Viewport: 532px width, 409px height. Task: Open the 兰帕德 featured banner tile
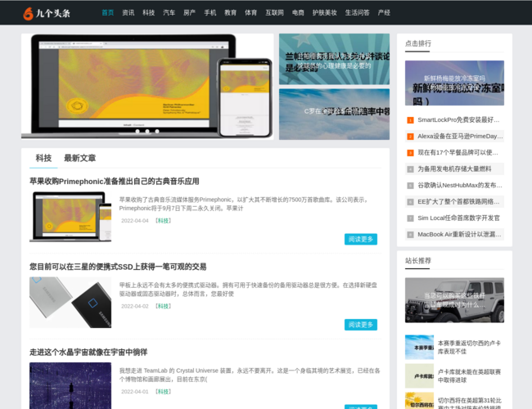click(x=334, y=59)
